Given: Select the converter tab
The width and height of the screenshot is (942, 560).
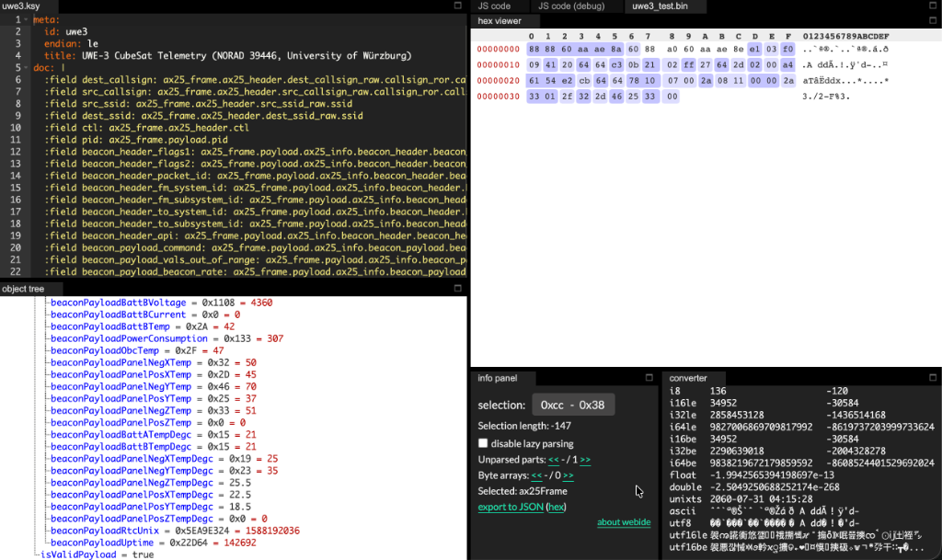Looking at the screenshot, I should coord(688,378).
